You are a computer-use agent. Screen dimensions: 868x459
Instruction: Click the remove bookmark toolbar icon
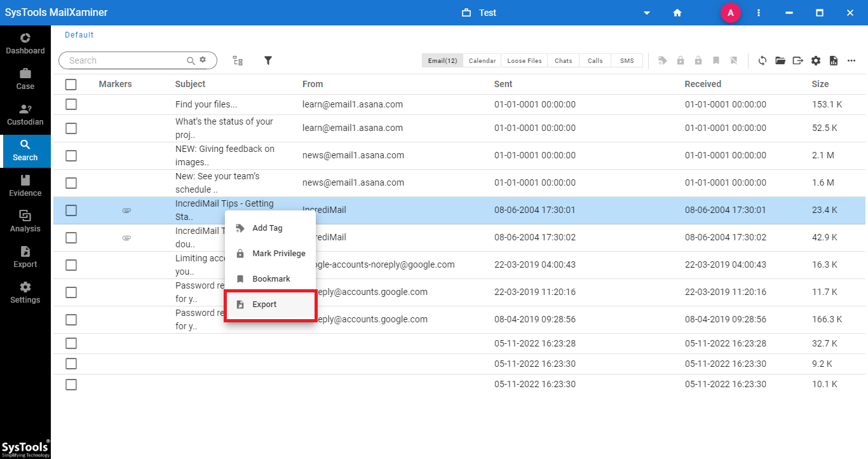(734, 60)
